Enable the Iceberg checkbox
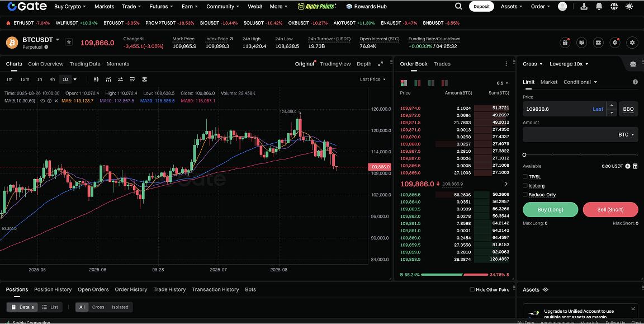 click(x=525, y=185)
